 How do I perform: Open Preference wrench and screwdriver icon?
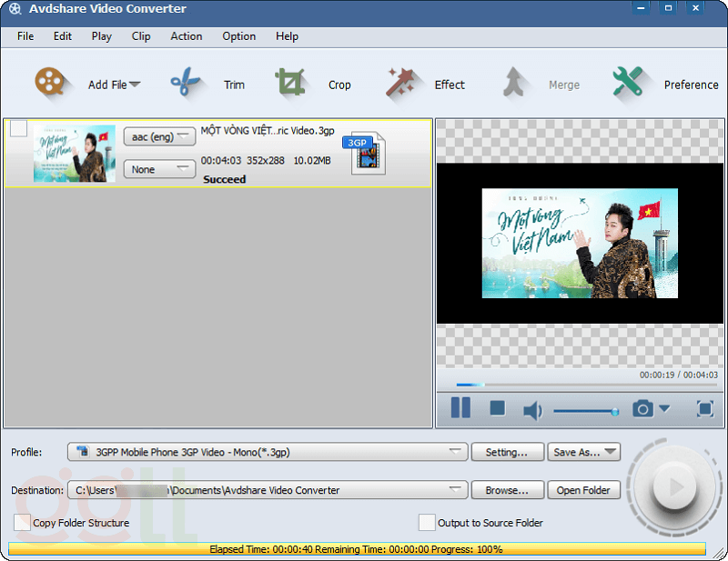pyautogui.click(x=628, y=84)
